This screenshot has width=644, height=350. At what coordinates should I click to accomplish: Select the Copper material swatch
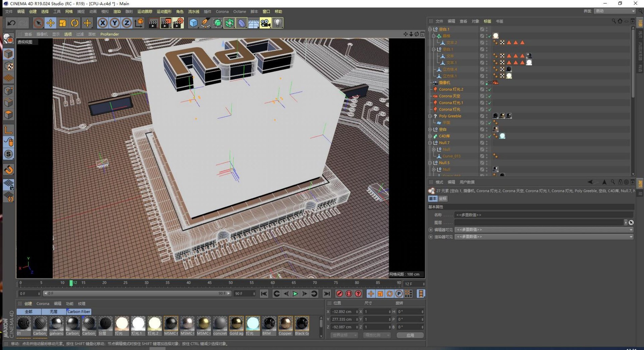(x=285, y=326)
